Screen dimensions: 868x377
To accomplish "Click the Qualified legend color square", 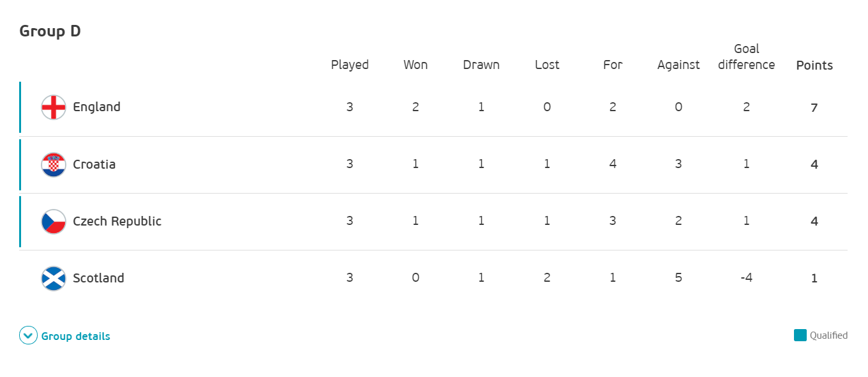I will (x=800, y=335).
